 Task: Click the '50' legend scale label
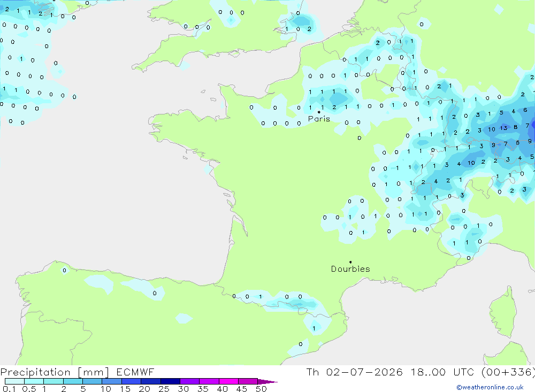point(262,389)
